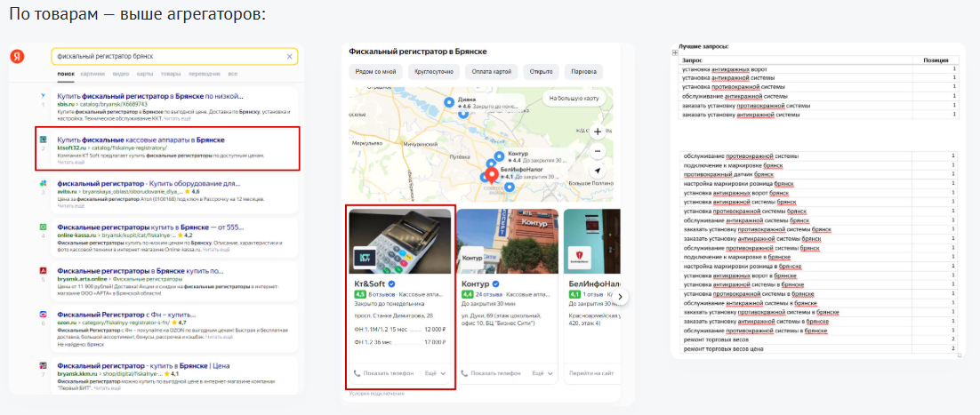The image size is (980, 415).
Task: Click 'На большую карту' button
Action: [574, 99]
